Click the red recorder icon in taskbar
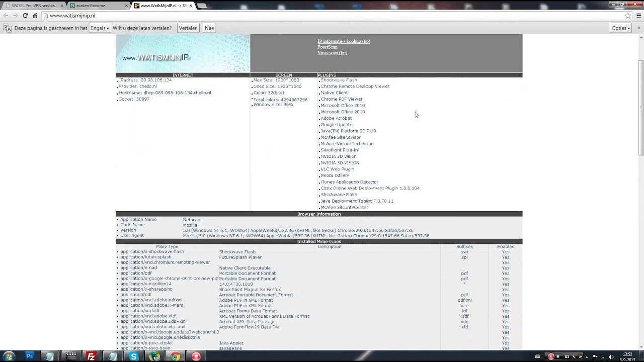The width and height of the screenshot is (644, 362). tap(196, 356)
